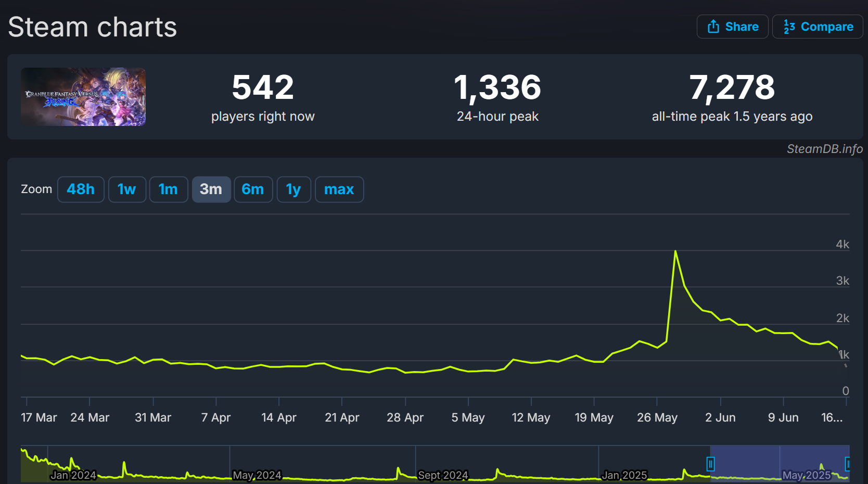
Task: Click the '28 Apr' axis label
Action: click(x=405, y=417)
